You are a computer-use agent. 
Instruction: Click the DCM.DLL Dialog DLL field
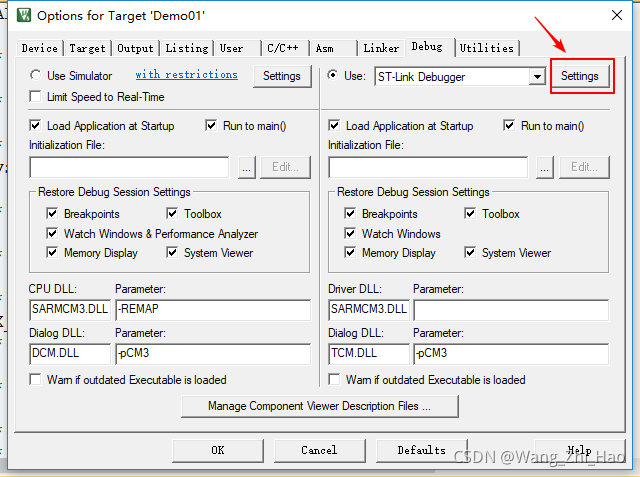[x=70, y=354]
